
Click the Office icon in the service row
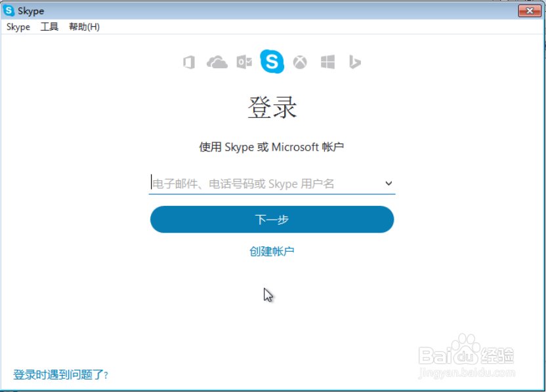point(189,63)
